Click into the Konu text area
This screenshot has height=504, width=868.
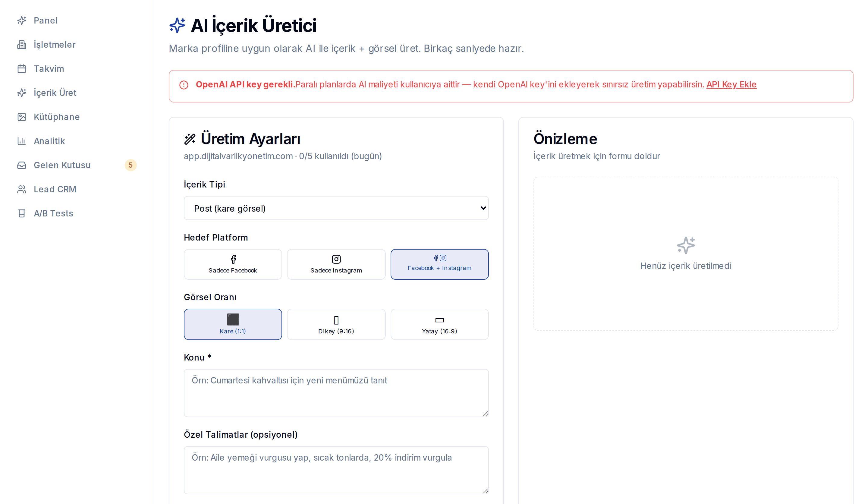(x=336, y=393)
